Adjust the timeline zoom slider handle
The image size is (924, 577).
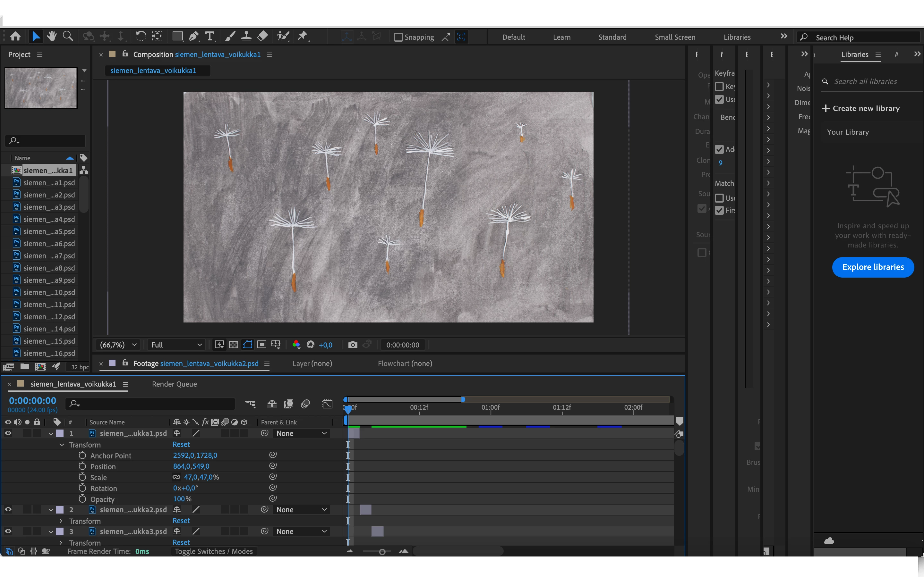pyautogui.click(x=382, y=552)
